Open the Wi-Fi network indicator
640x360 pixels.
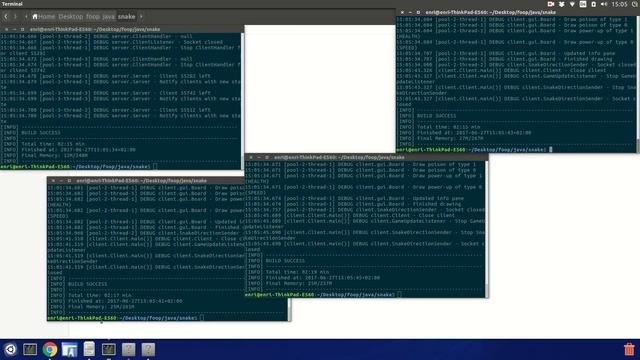(572, 4)
